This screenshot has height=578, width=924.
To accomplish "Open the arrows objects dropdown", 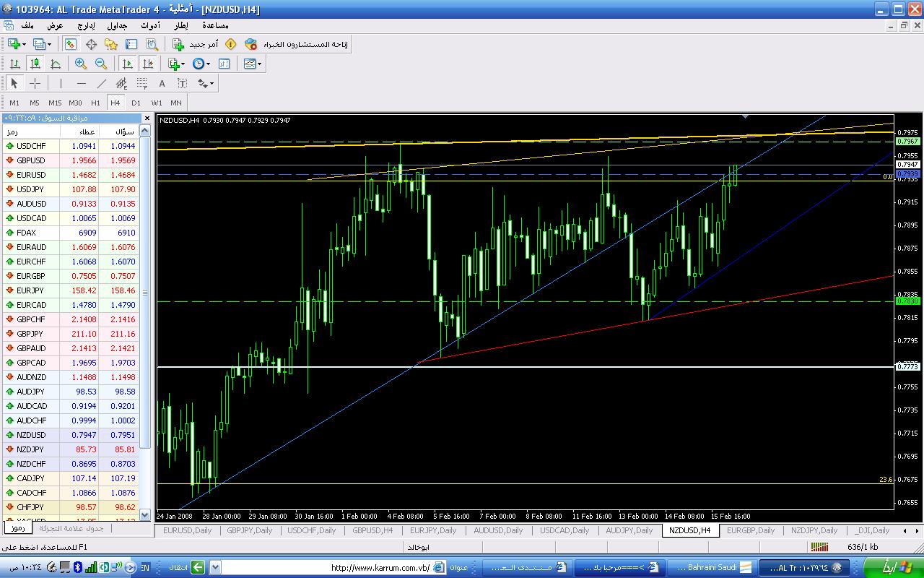I will click(212, 83).
